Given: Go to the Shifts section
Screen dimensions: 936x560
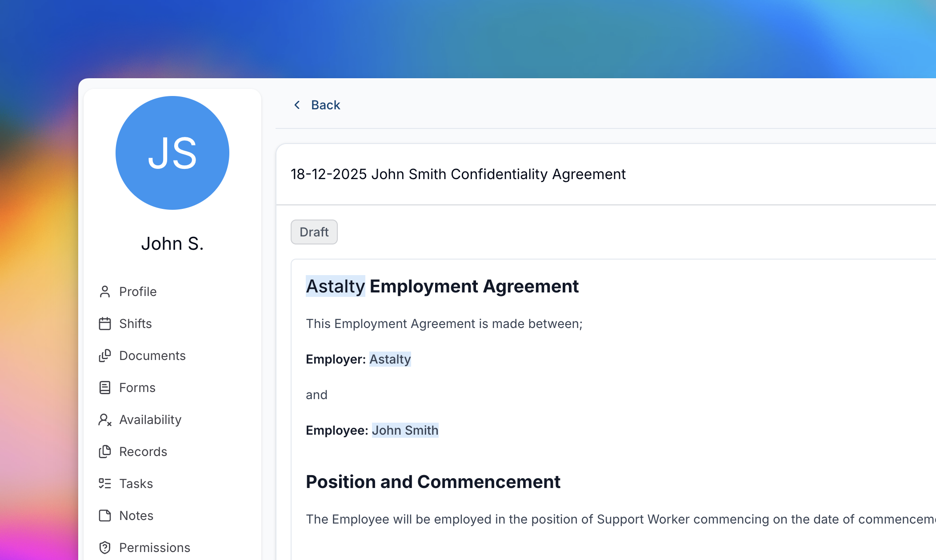Looking at the screenshot, I should tap(136, 324).
